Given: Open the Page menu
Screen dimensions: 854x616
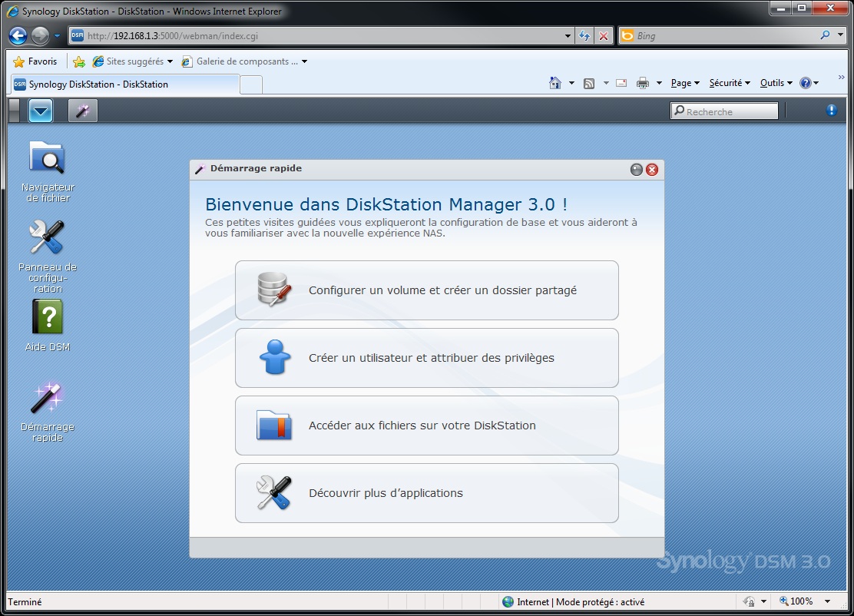Looking at the screenshot, I should pos(685,83).
